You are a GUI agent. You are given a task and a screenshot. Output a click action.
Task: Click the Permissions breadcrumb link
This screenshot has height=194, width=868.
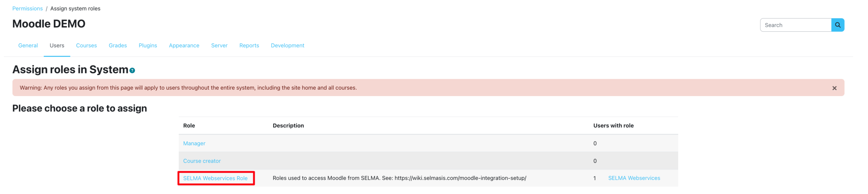click(x=27, y=8)
